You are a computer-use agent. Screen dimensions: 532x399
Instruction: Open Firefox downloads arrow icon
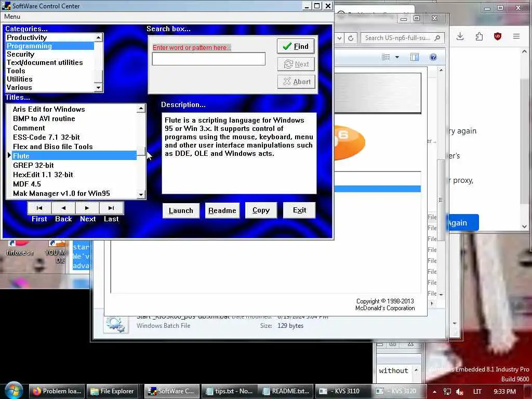click(460, 36)
